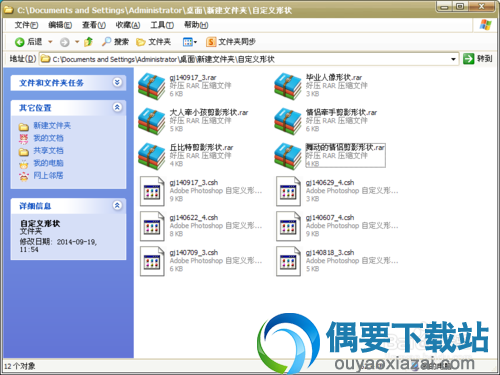This screenshot has width=500, height=375.
Task: Open the 我的电脑 sidebar link
Action: click(48, 163)
